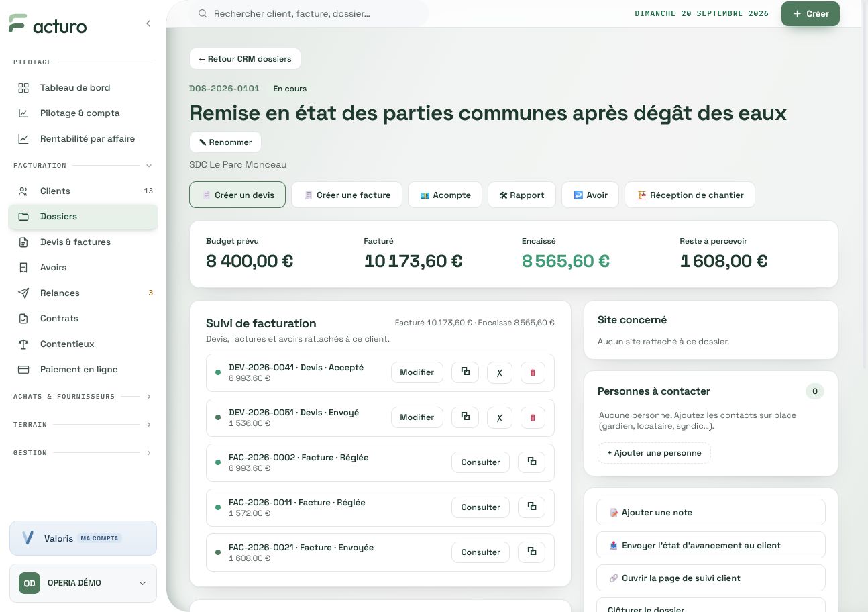The image size is (868, 612).
Task: Go to Tableau de bord
Action: pyautogui.click(x=83, y=88)
